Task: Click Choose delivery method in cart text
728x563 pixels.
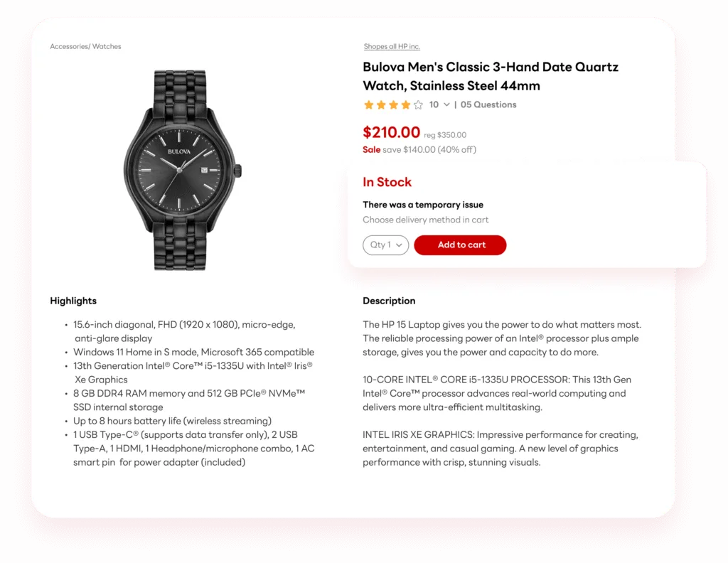Action: [x=425, y=220]
